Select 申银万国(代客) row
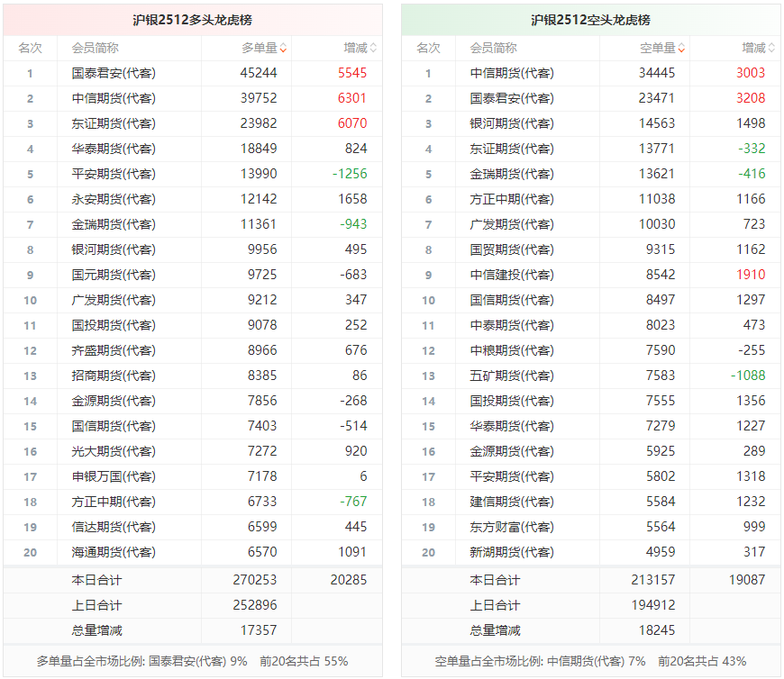Screen dimensions: 784x679 (x=193, y=476)
